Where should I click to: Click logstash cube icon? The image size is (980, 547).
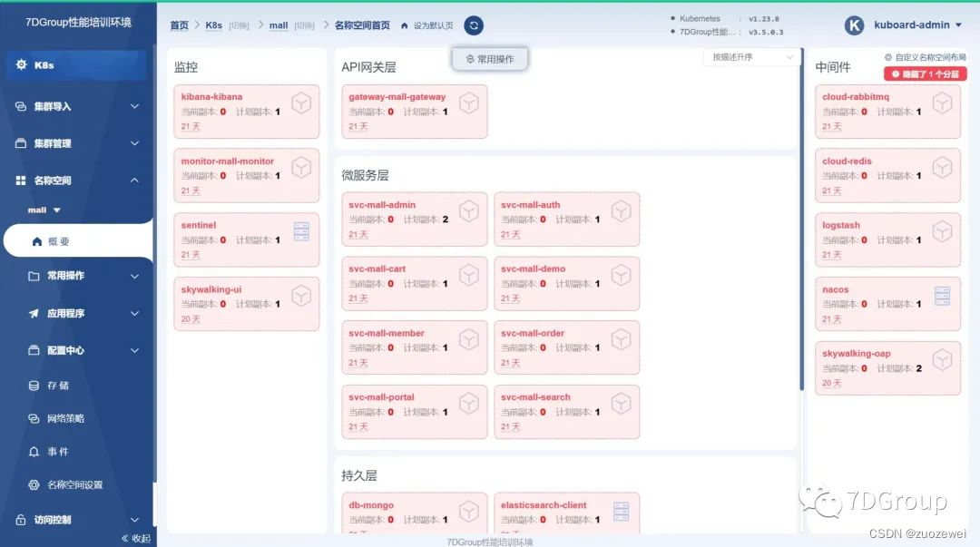(943, 231)
